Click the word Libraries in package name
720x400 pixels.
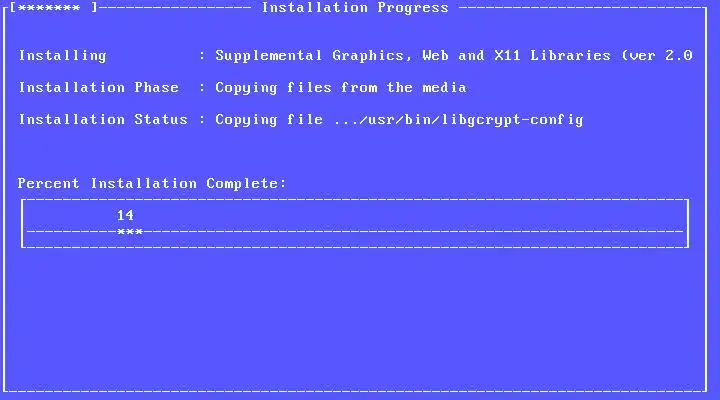click(x=571, y=56)
